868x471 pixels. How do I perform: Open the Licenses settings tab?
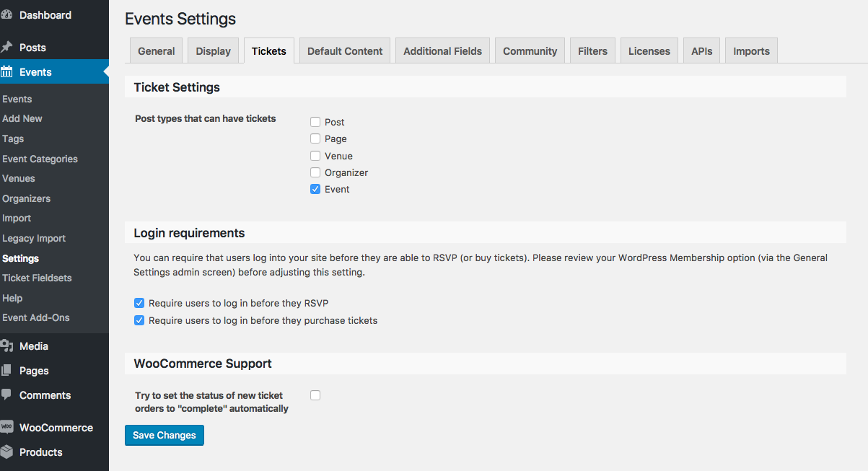[x=649, y=51]
